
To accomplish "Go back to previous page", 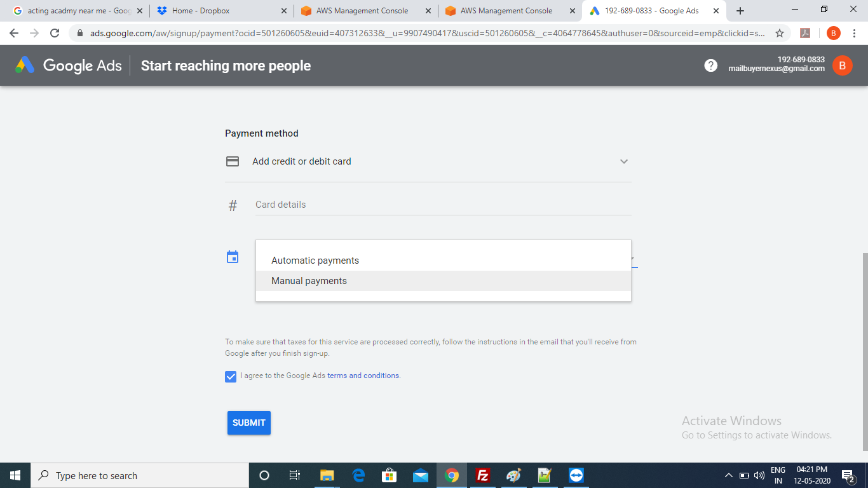I will click(x=14, y=34).
